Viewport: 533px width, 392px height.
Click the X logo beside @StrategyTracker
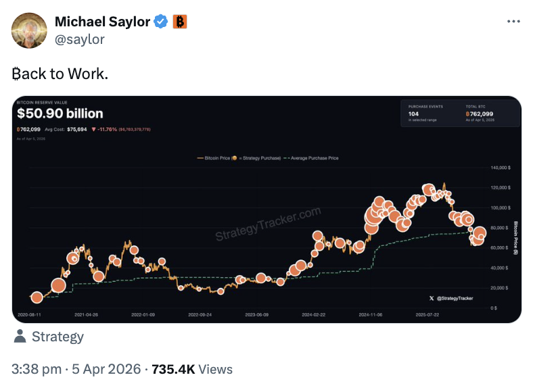coord(432,297)
